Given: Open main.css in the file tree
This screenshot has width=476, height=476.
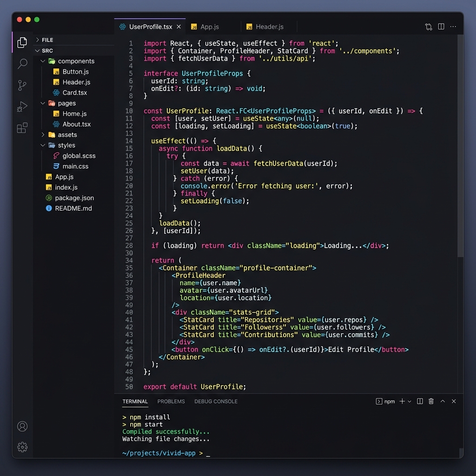Looking at the screenshot, I should coord(75,166).
